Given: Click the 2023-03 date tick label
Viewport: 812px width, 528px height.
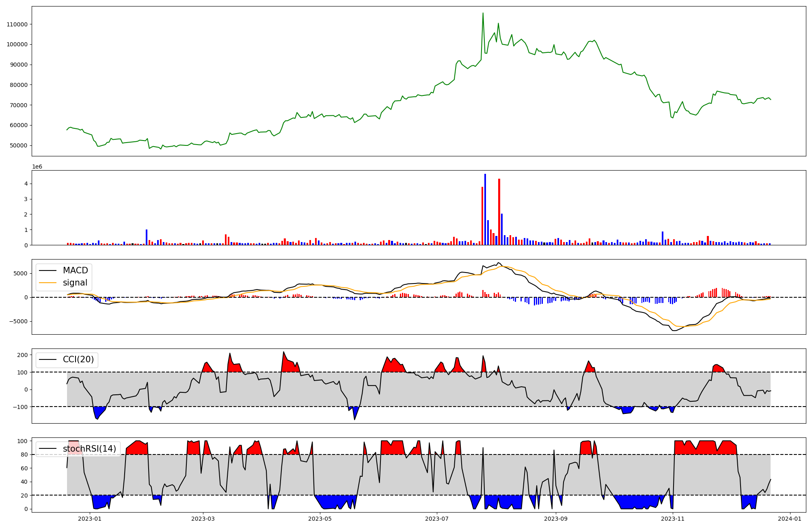Looking at the screenshot, I should point(203,519).
